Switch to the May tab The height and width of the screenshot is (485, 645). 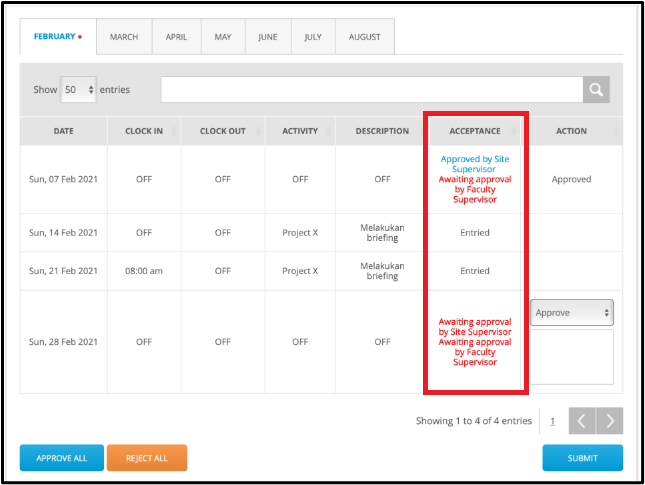[x=223, y=37]
